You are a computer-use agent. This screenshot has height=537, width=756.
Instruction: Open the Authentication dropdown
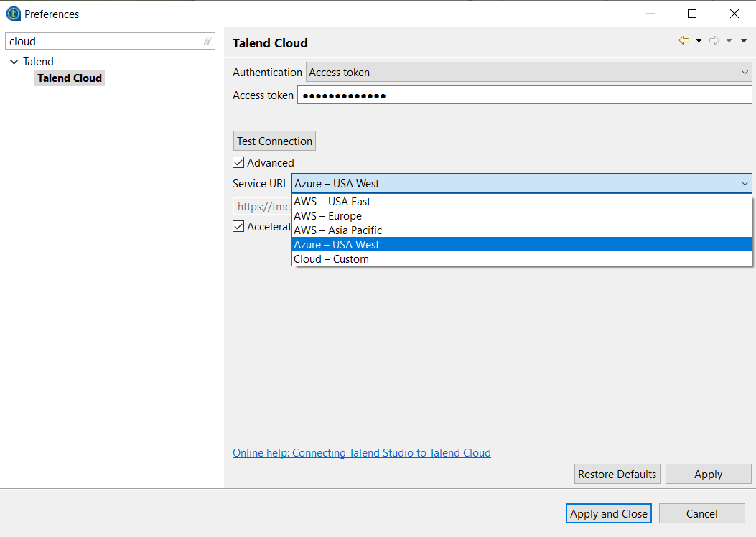528,73
